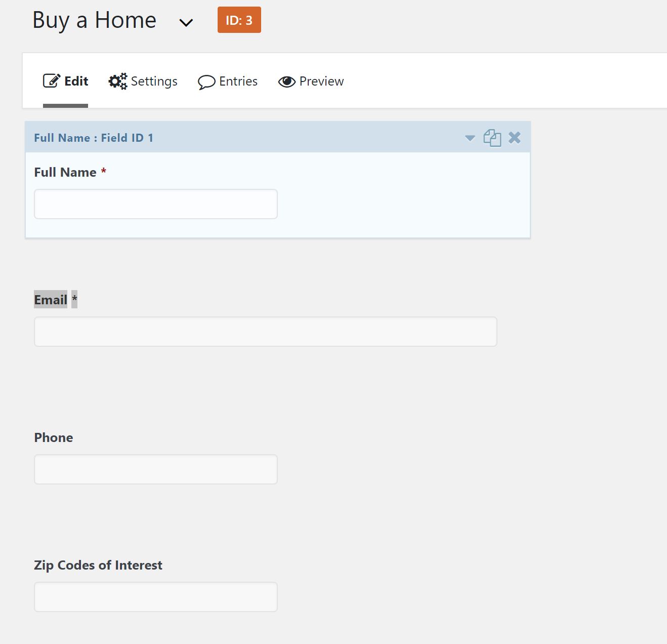
Task: Delete the Full Name field
Action: coord(515,138)
